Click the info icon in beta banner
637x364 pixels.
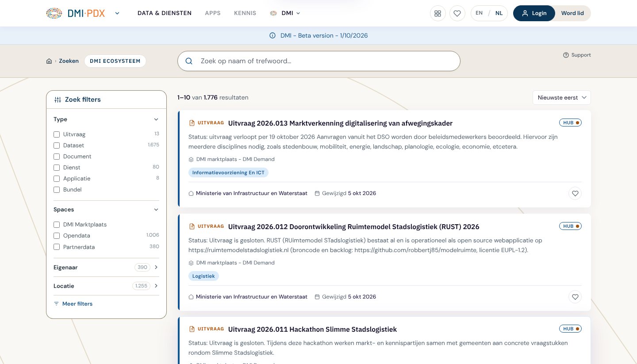point(272,35)
